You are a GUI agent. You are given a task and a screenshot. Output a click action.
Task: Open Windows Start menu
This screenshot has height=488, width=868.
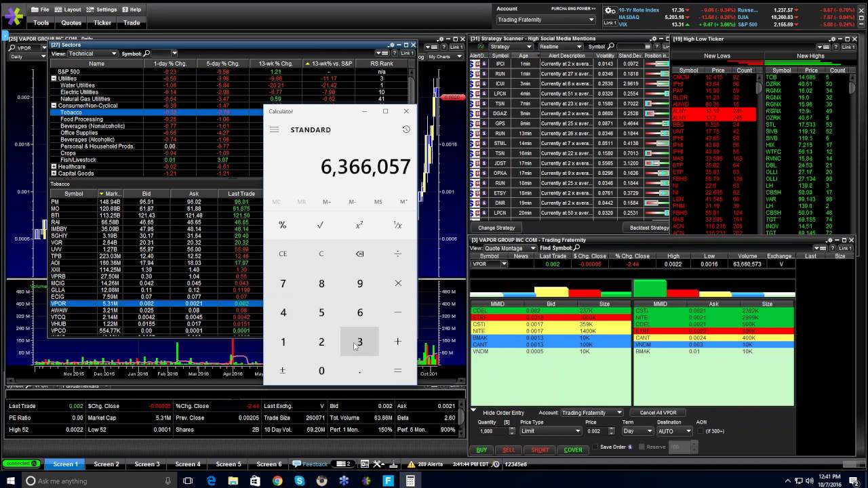[11, 481]
